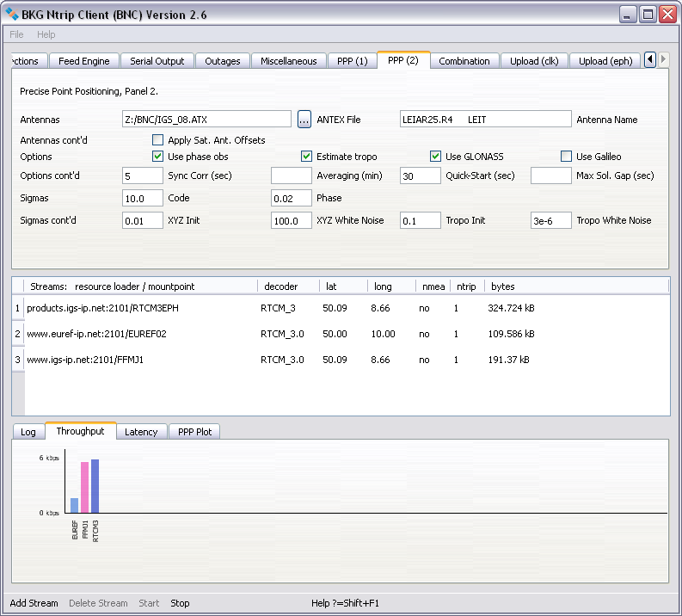Enable Apply Sat. Ant. Offsets checkbox
The width and height of the screenshot is (682, 616).
coord(158,140)
